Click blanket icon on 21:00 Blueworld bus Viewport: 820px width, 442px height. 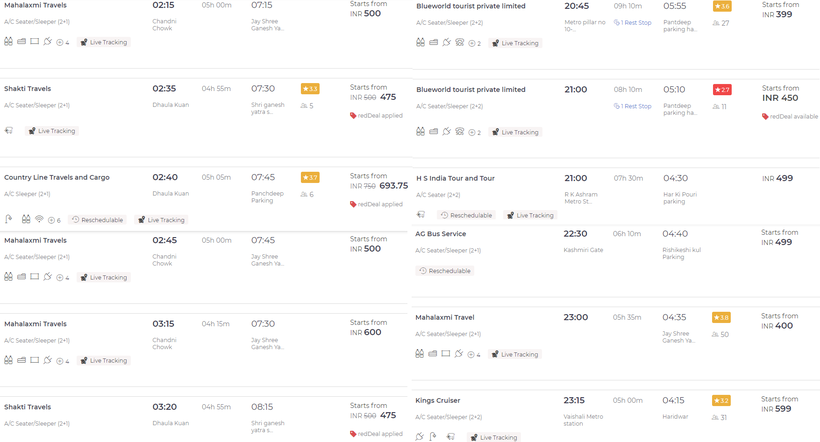433,132
